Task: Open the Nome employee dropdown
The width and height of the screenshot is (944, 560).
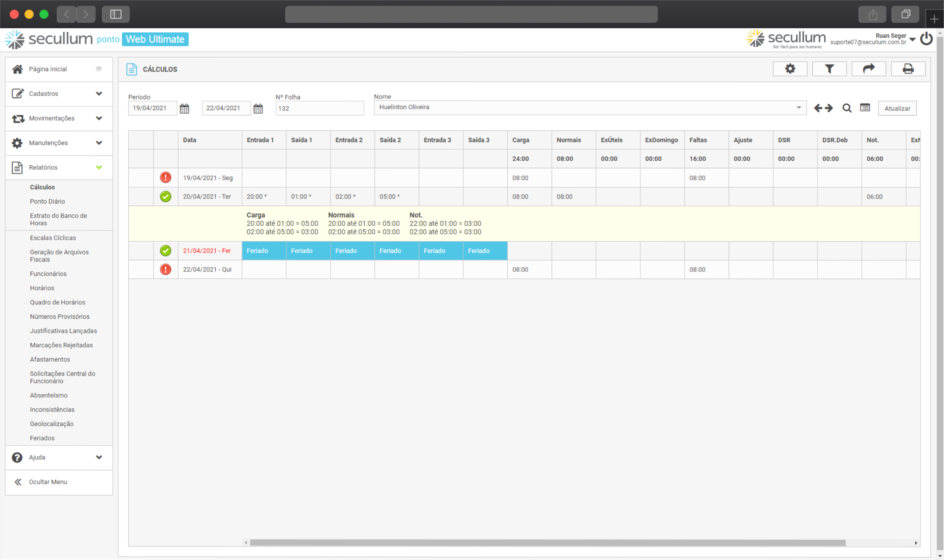Action: 799,108
